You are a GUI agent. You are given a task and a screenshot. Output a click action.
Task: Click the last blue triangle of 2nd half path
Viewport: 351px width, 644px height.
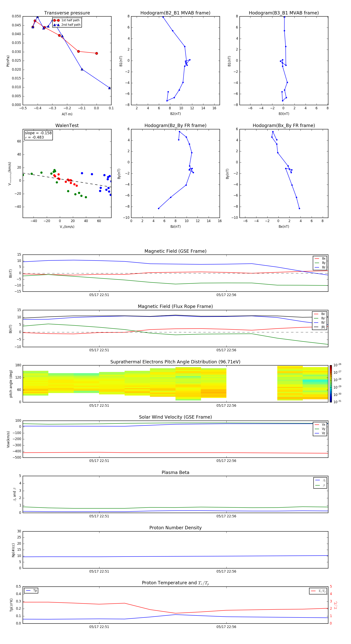[x=109, y=88]
